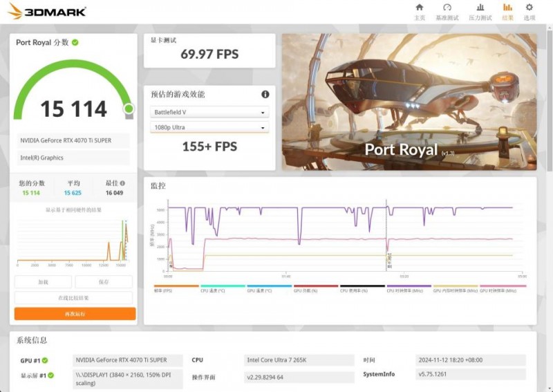Image resolution: width=553 pixels, height=392 pixels.
Task: Click the Intel Core Ultra 7 265K CPU field
Action: [299, 360]
